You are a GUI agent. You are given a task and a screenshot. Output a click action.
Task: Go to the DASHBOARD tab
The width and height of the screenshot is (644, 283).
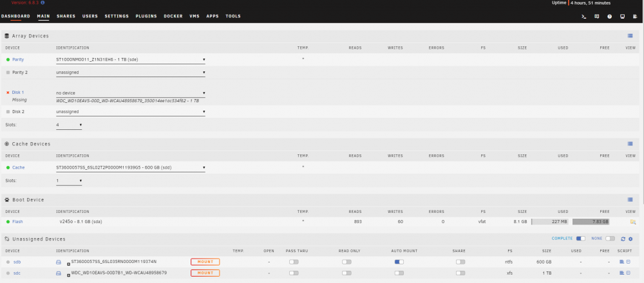[x=15, y=17]
